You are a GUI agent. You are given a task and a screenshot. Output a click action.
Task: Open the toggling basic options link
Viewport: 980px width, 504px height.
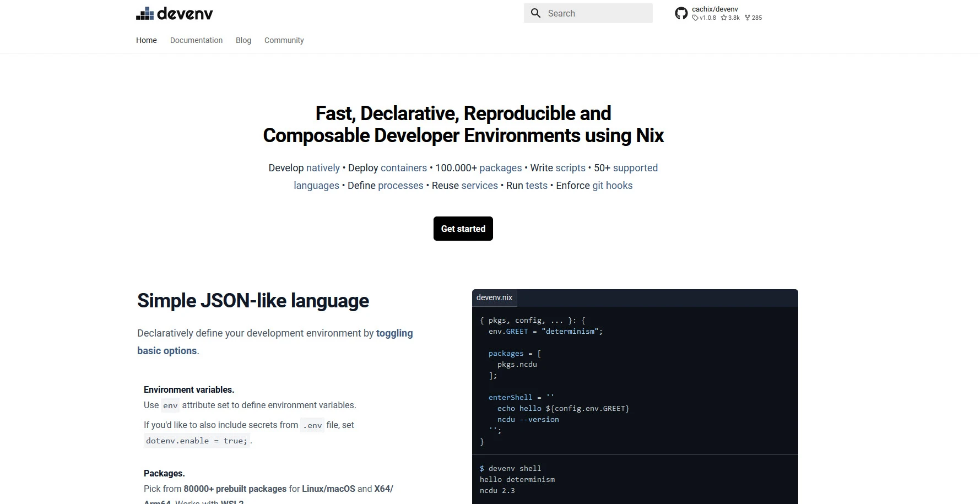click(394, 333)
